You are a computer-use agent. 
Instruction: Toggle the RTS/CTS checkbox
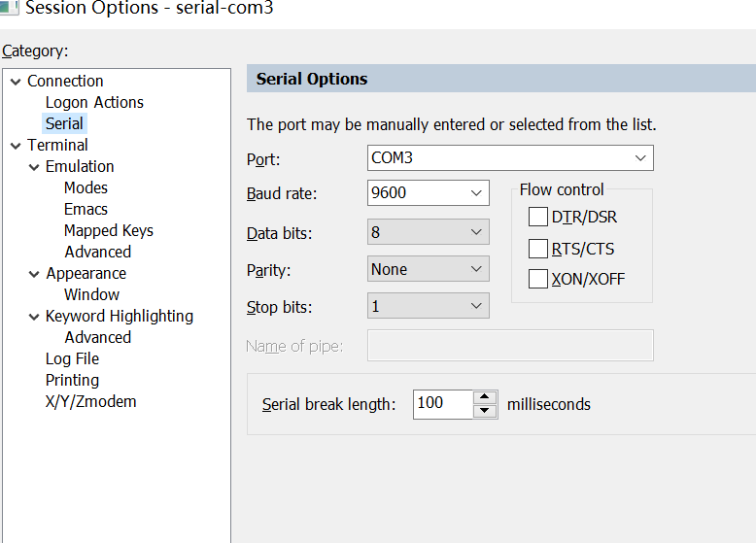pos(538,248)
